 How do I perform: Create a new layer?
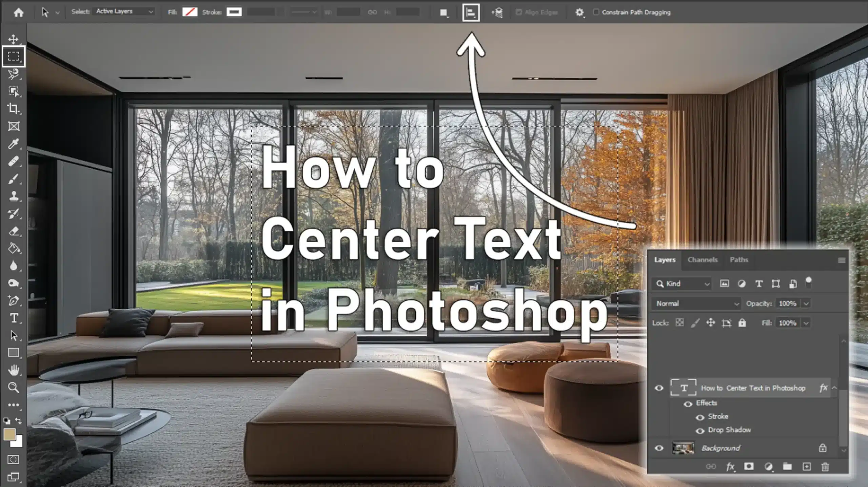coord(807,467)
